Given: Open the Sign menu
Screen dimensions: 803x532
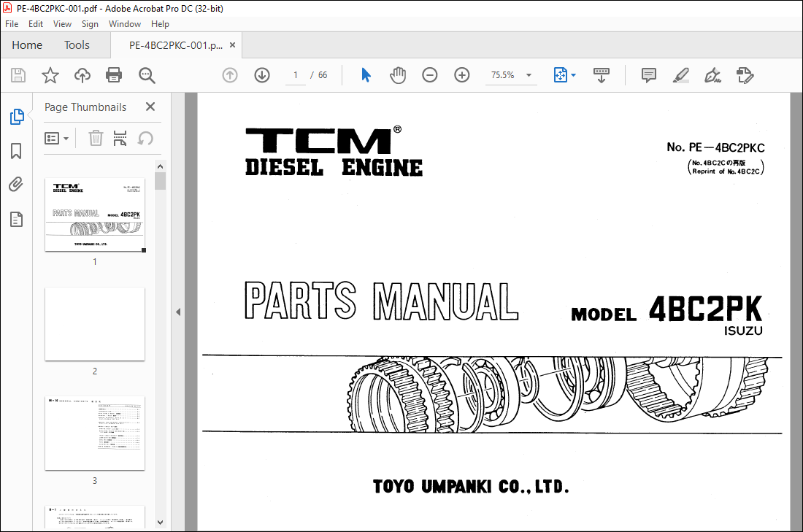Looking at the screenshot, I should coord(90,24).
